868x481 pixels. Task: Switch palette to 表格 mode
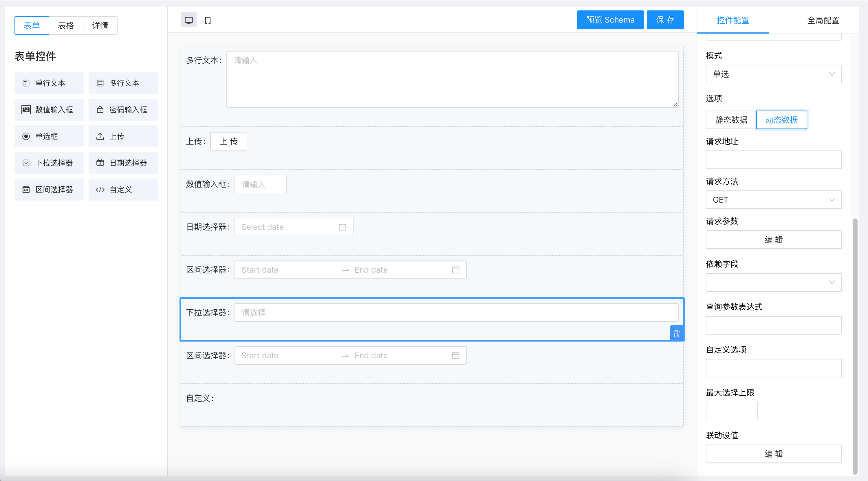click(66, 25)
